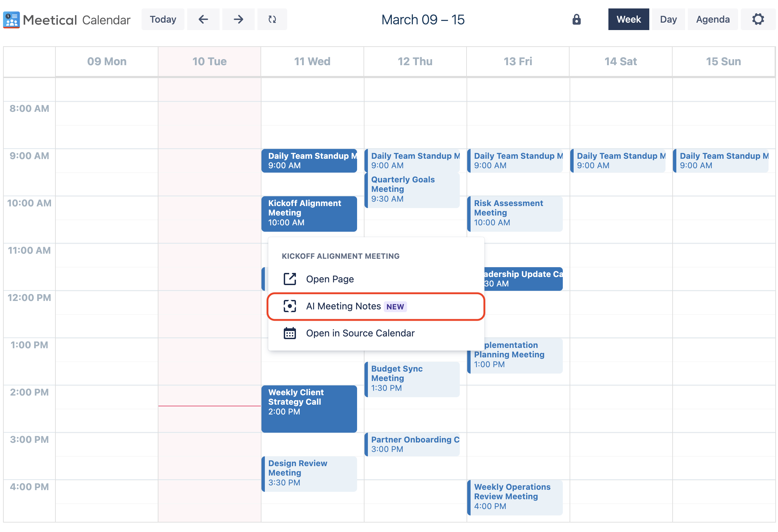This screenshot has width=778, height=532.
Task: Click the refresh calendar icon
Action: click(272, 19)
